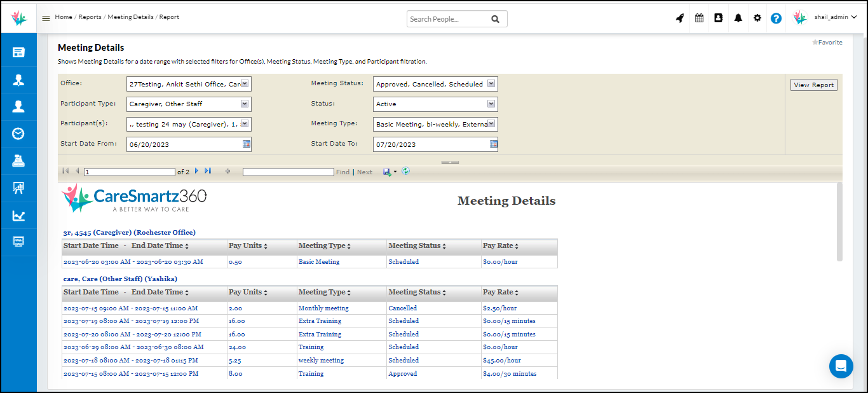This screenshot has width=868, height=393.
Task: Open the Meeting Status dropdown
Action: tap(491, 84)
